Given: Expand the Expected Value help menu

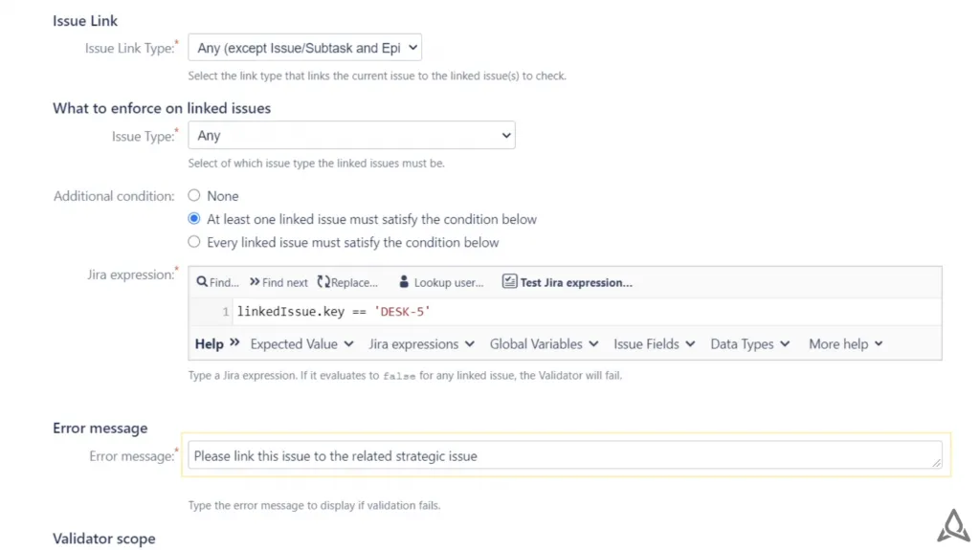Looking at the screenshot, I should pos(301,343).
